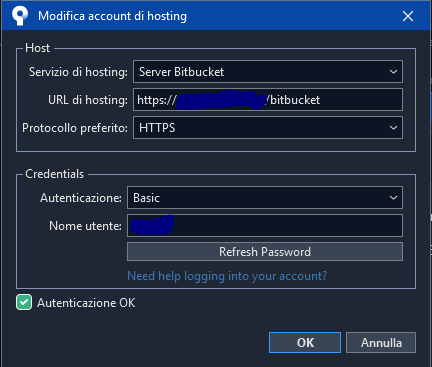The height and width of the screenshot is (367, 432).
Task: Click the Protocollo preferito label
Action: point(75,128)
